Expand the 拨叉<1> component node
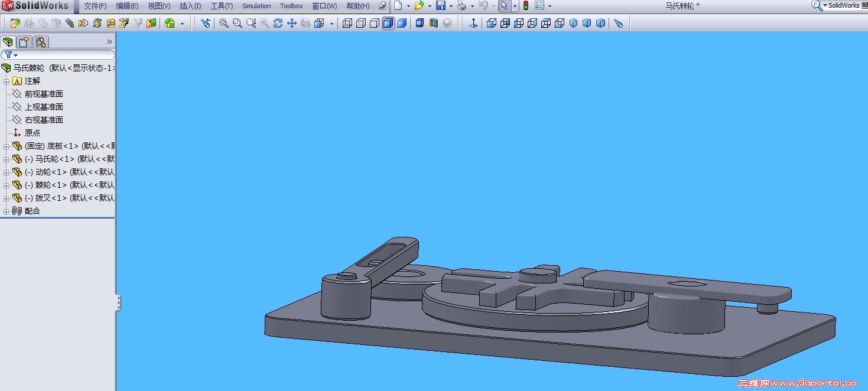The height and width of the screenshot is (391, 868). [x=6, y=198]
